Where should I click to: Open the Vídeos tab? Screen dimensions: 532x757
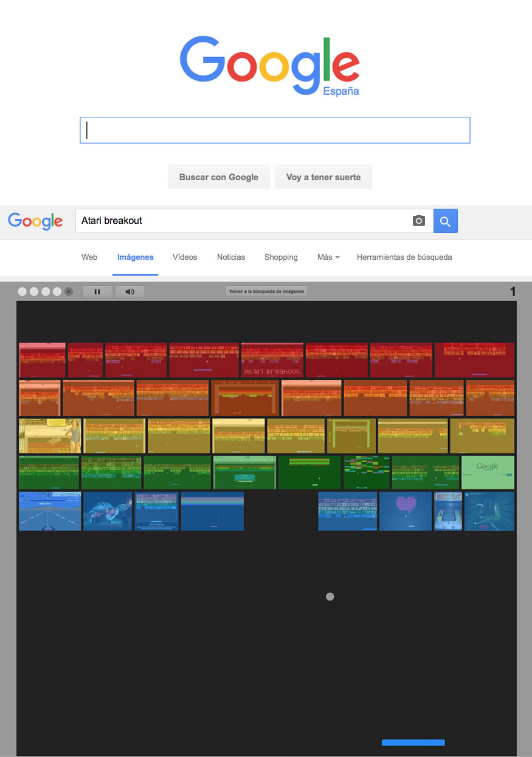(x=185, y=257)
